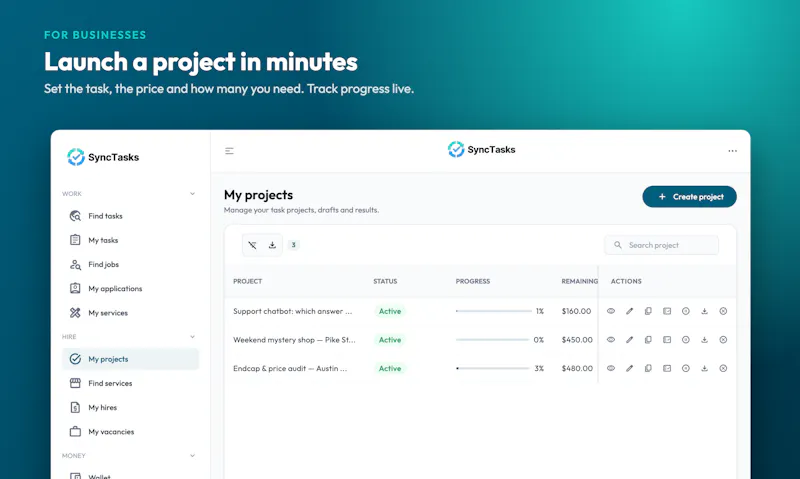This screenshot has height=479, width=800.
Task: Duplicate the Weekend mystery shop project
Action: click(648, 340)
